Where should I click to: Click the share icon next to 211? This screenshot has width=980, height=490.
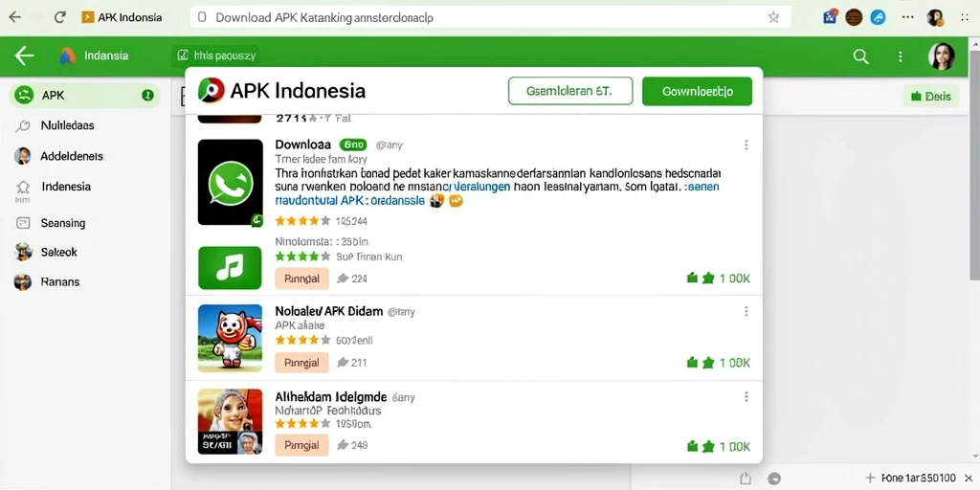(x=342, y=363)
